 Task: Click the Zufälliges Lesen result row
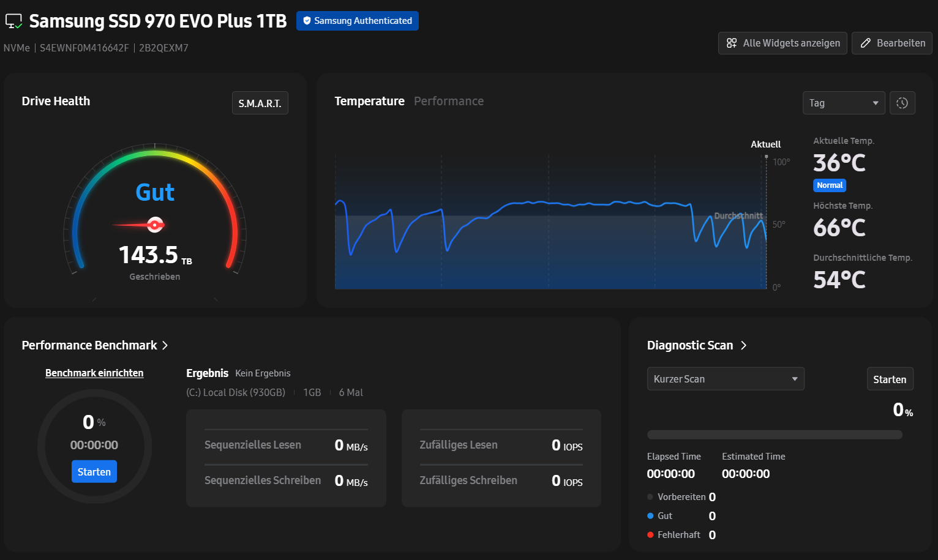tap(501, 445)
